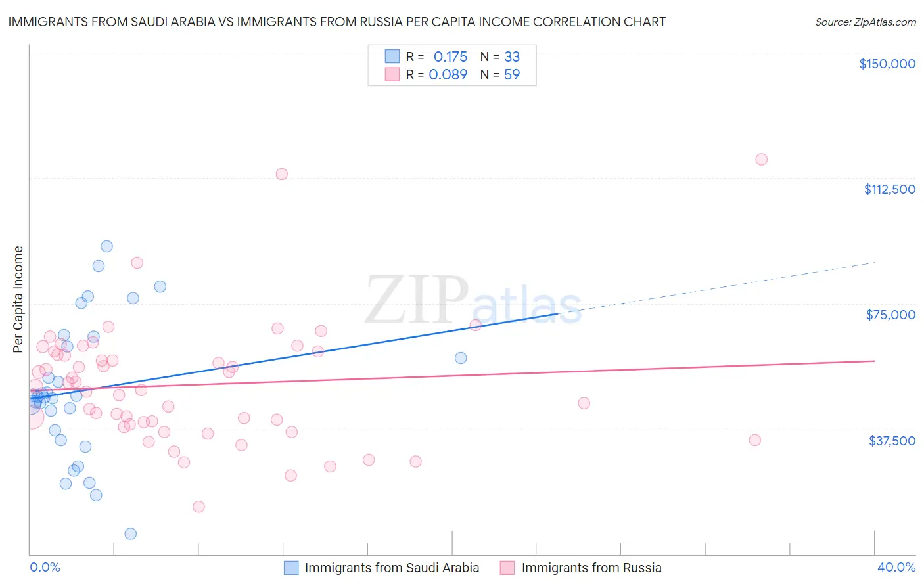
Task: Click the Per Capita Income axis title
Action: pos(18,300)
